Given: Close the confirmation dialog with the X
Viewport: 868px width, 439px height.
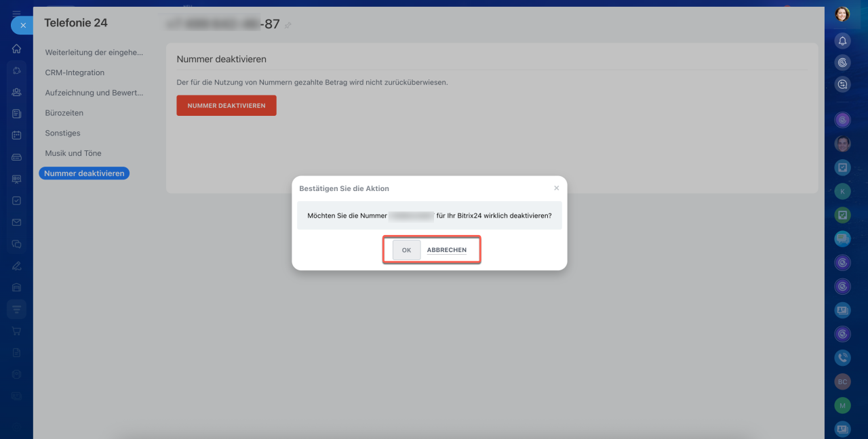Looking at the screenshot, I should click(557, 188).
